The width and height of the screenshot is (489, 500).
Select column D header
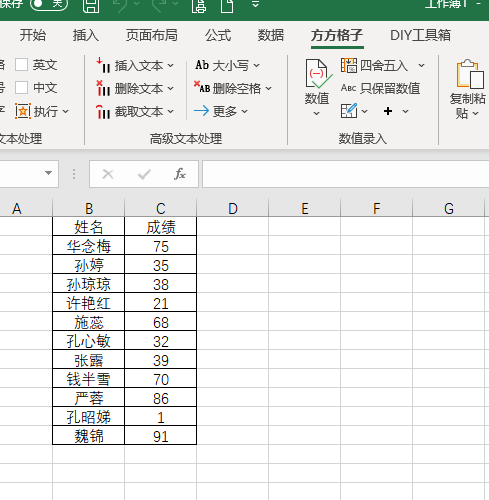[x=233, y=208]
